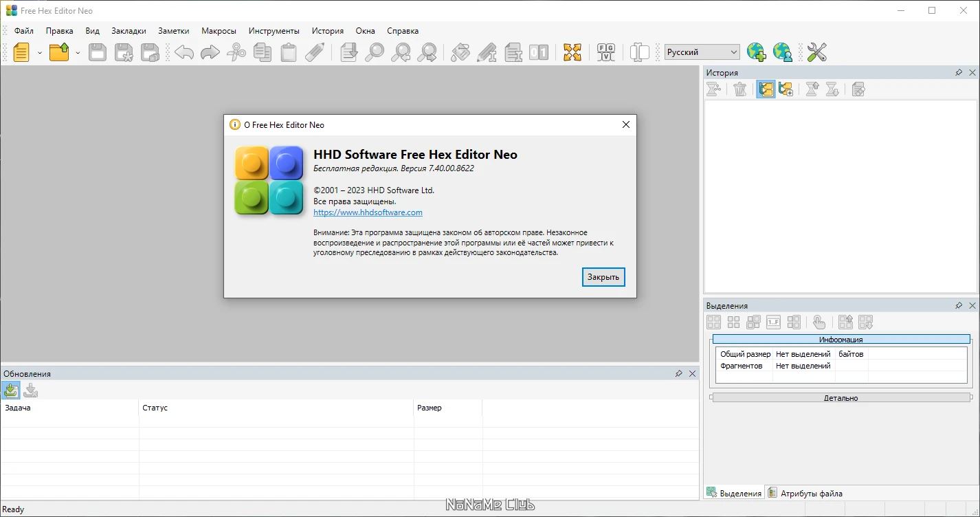
Task: Open the dropdown arrow beside New file
Action: [40, 52]
